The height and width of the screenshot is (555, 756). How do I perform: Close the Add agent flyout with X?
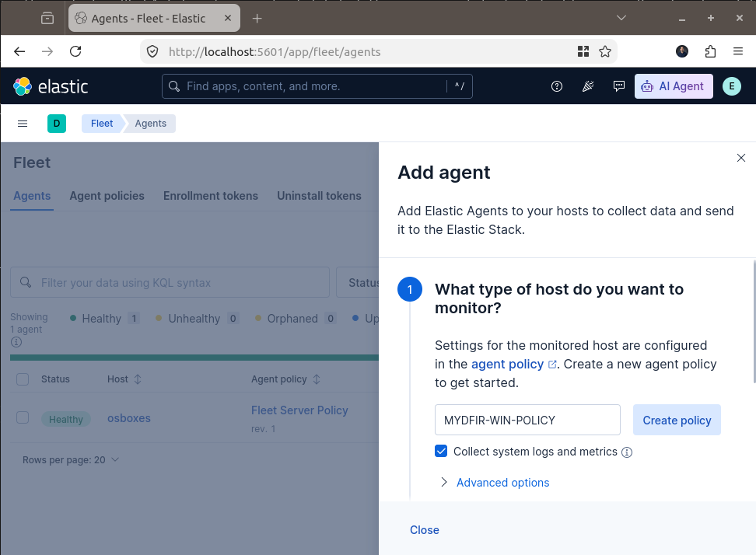741,158
